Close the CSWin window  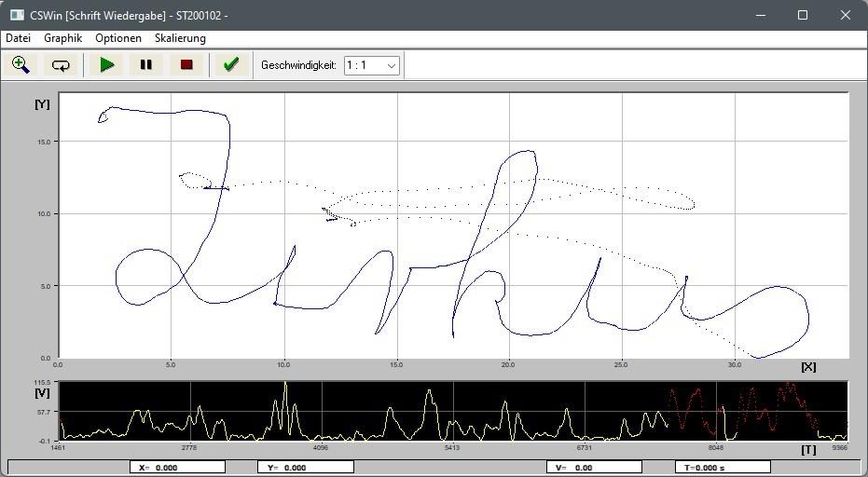point(846,15)
